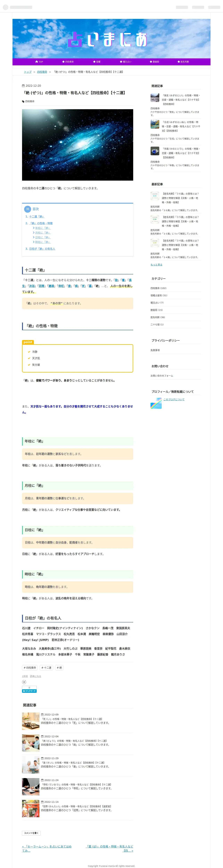Click the 読者になる link
Image resolution: width=223 pixels, height=868 pixels.
[35, 676]
